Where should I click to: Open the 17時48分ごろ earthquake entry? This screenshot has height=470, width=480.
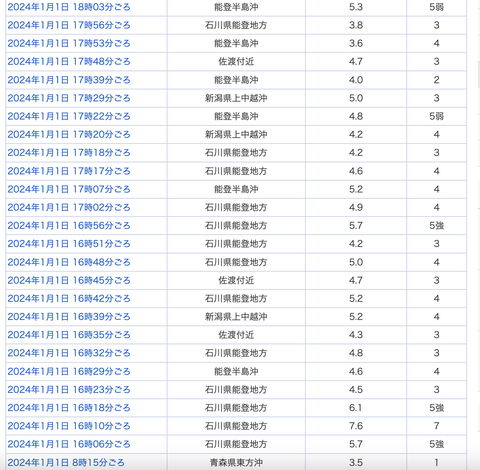pyautogui.click(x=69, y=62)
